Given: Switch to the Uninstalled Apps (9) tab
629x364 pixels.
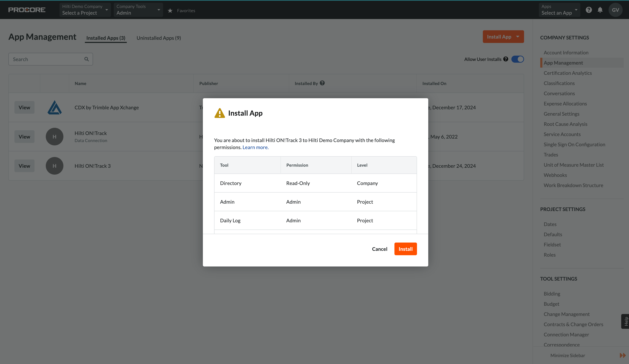Looking at the screenshot, I should [159, 38].
